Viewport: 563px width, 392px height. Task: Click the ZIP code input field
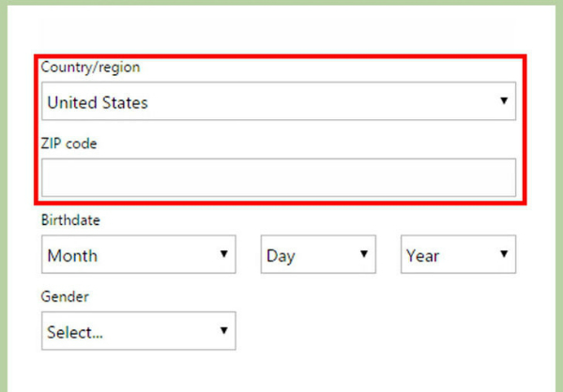[x=279, y=177]
